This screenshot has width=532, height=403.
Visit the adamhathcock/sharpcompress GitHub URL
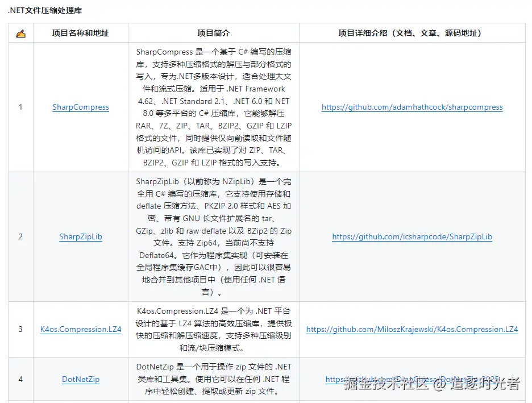click(412, 107)
